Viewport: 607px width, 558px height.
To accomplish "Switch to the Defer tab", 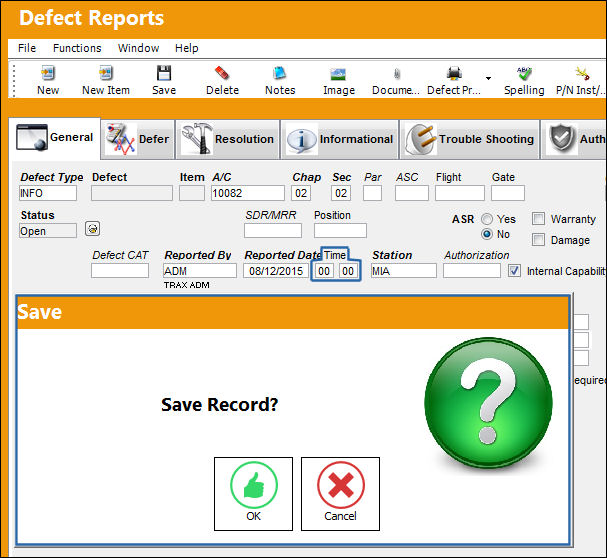I will pyautogui.click(x=138, y=139).
